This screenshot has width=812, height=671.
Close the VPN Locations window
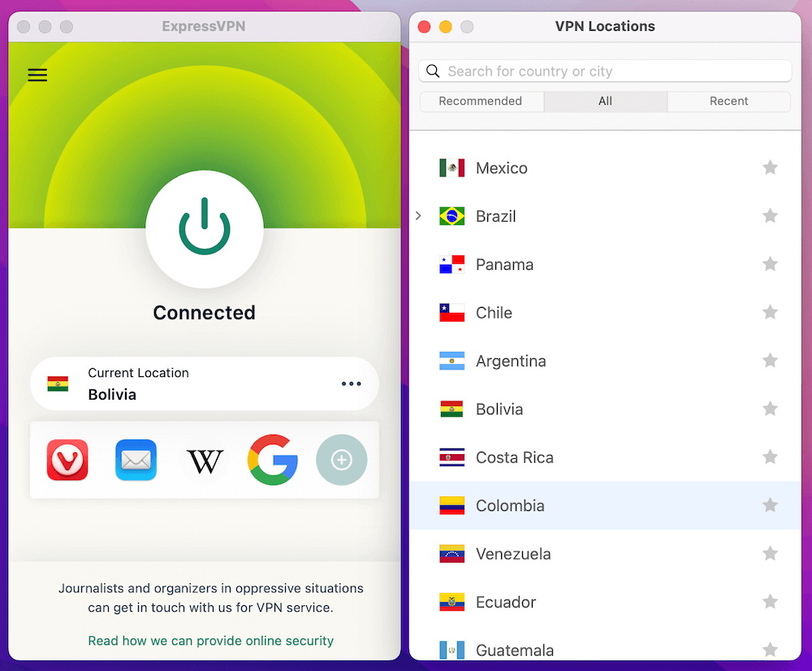pyautogui.click(x=424, y=27)
